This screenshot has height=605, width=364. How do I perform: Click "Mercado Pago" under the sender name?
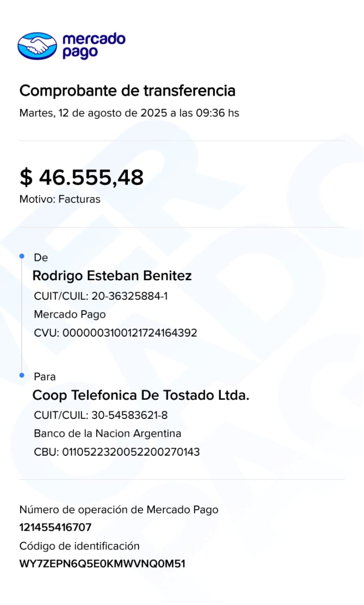click(70, 314)
